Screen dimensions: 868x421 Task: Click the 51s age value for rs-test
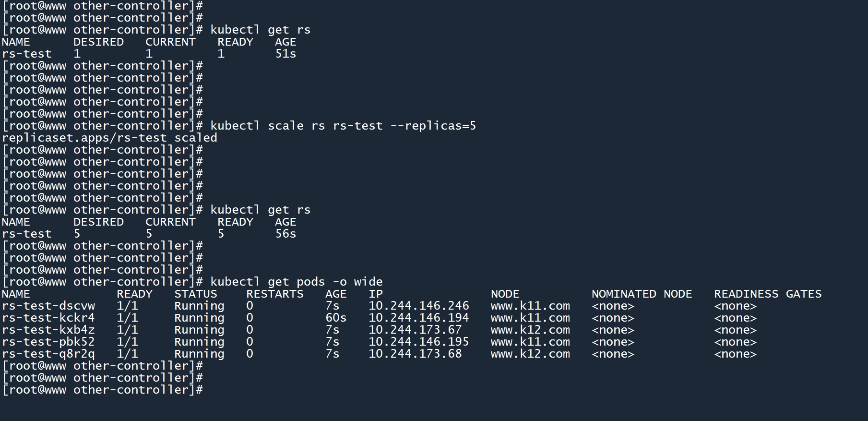285,54
